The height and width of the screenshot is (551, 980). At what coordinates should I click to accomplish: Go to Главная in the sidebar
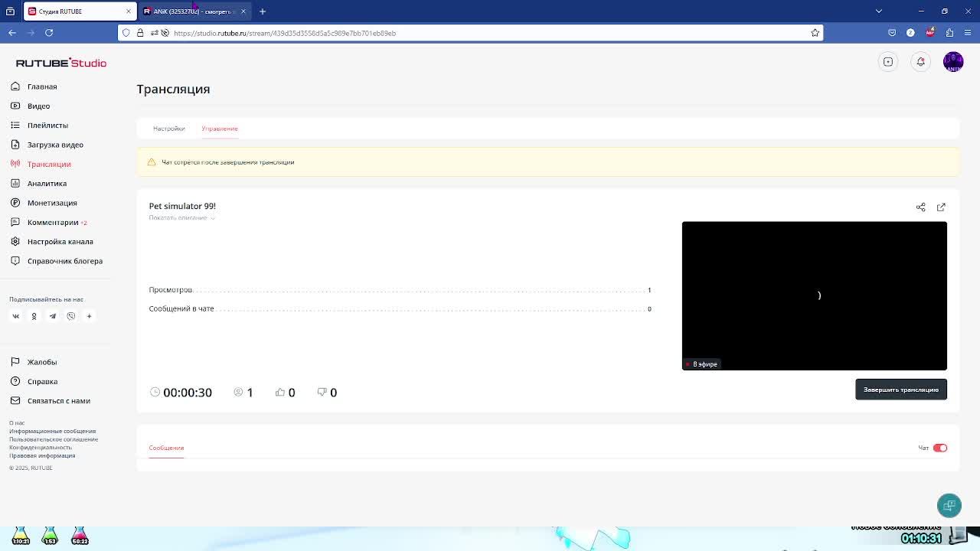[42, 86]
